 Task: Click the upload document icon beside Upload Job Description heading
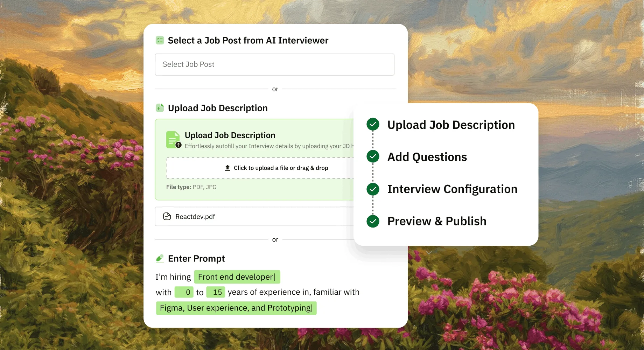point(160,108)
